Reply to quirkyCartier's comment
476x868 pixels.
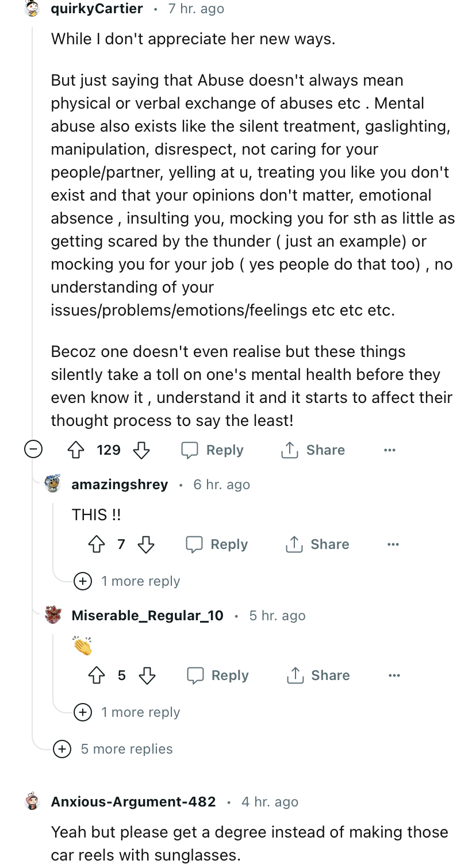tap(213, 450)
